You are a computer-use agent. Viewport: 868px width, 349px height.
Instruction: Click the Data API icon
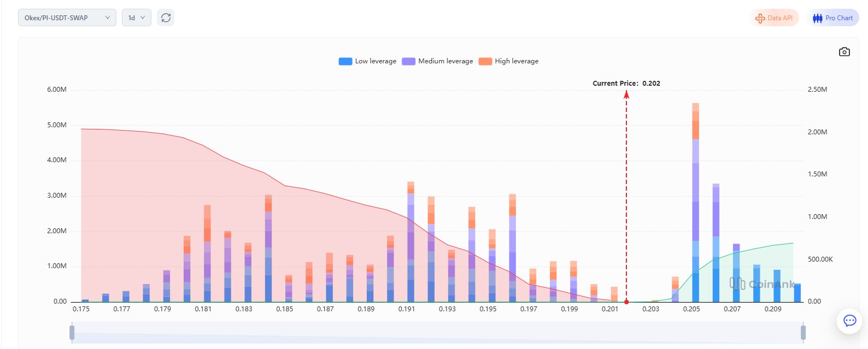(760, 18)
